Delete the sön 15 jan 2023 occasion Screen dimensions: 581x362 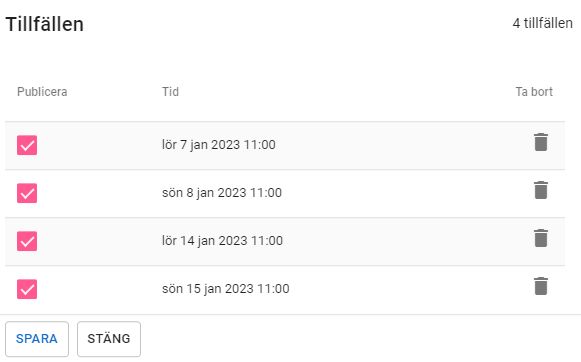(541, 286)
